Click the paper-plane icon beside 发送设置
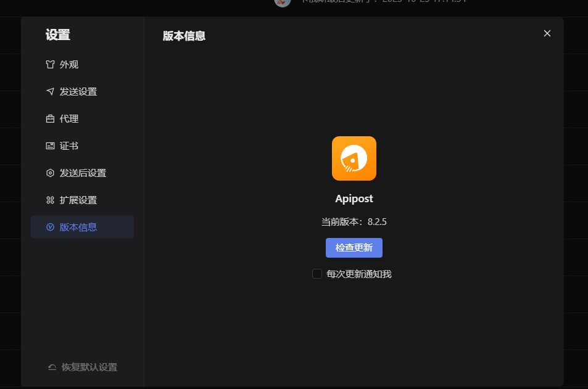 pos(50,91)
